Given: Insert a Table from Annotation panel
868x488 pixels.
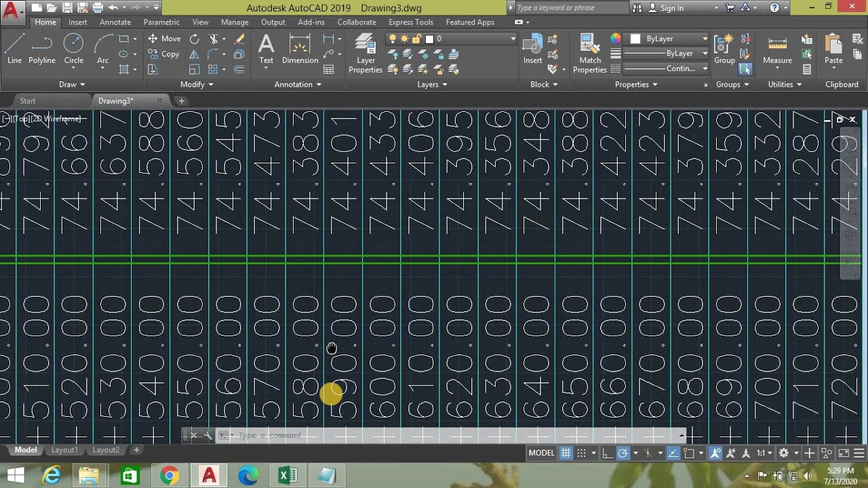Looking at the screenshot, I should click(329, 69).
